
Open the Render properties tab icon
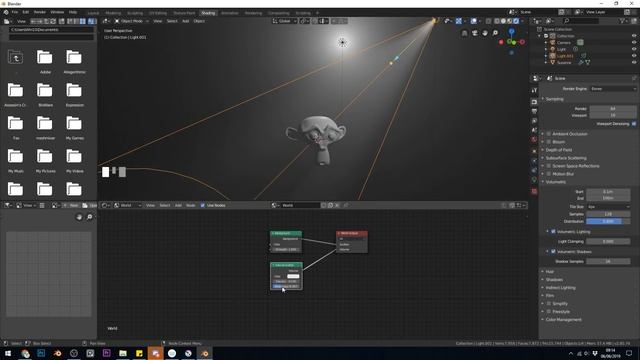click(x=534, y=102)
